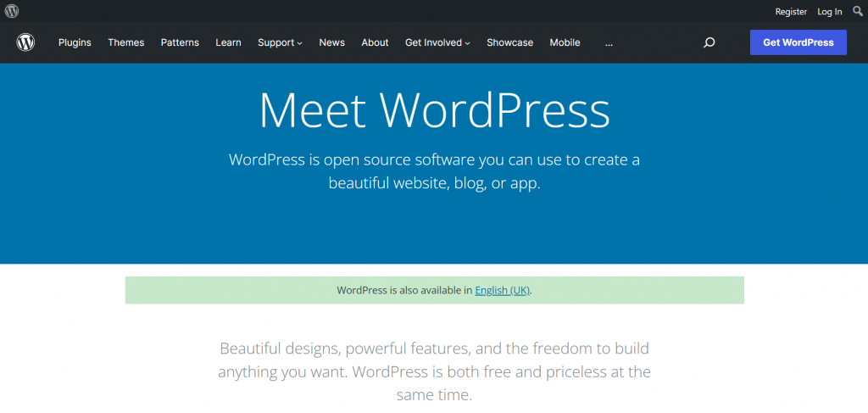Click the 'WordPress is open source software' text
The height and width of the screenshot is (413, 868).
pyautogui.click(x=435, y=171)
